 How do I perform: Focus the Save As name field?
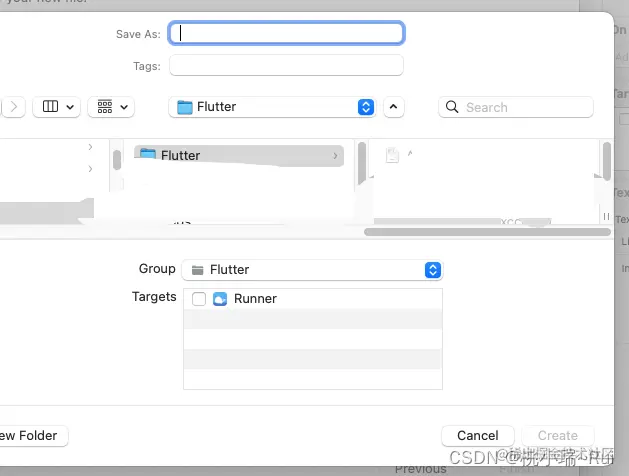tap(286, 33)
